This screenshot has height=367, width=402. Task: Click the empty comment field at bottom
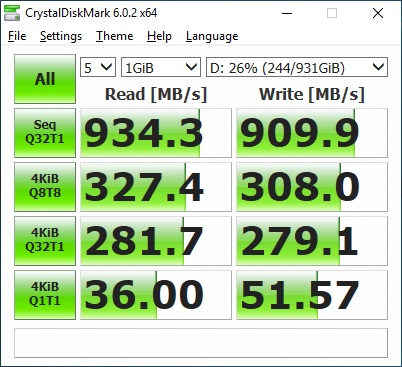pyautogui.click(x=201, y=343)
